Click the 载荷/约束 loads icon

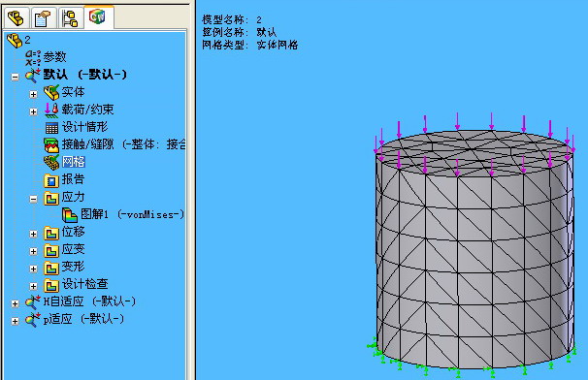point(51,111)
